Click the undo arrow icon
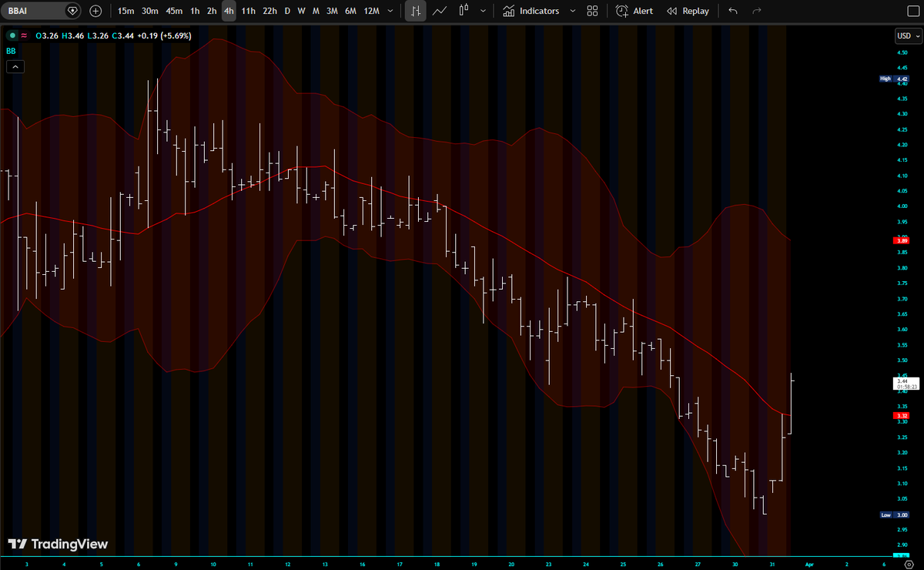The height and width of the screenshot is (570, 924). click(732, 11)
